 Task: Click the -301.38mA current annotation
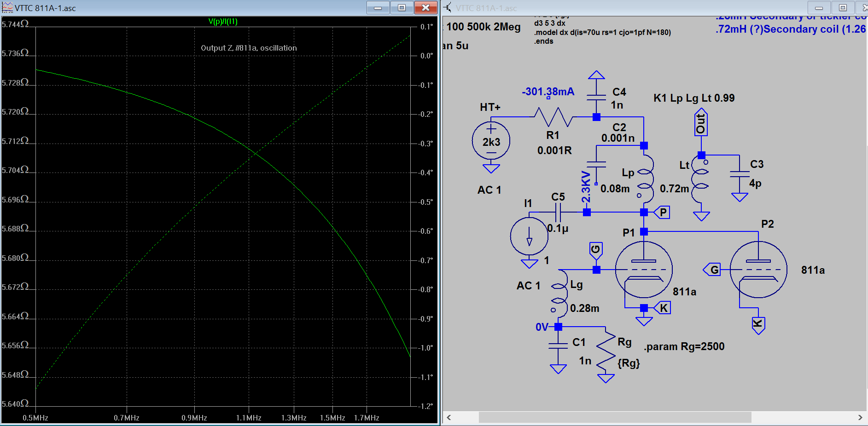548,92
